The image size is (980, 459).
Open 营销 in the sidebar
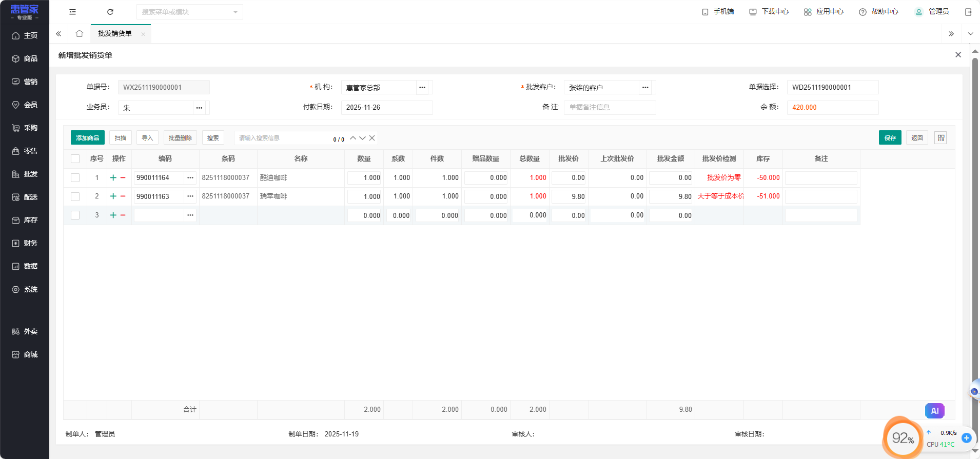pyautogui.click(x=25, y=82)
